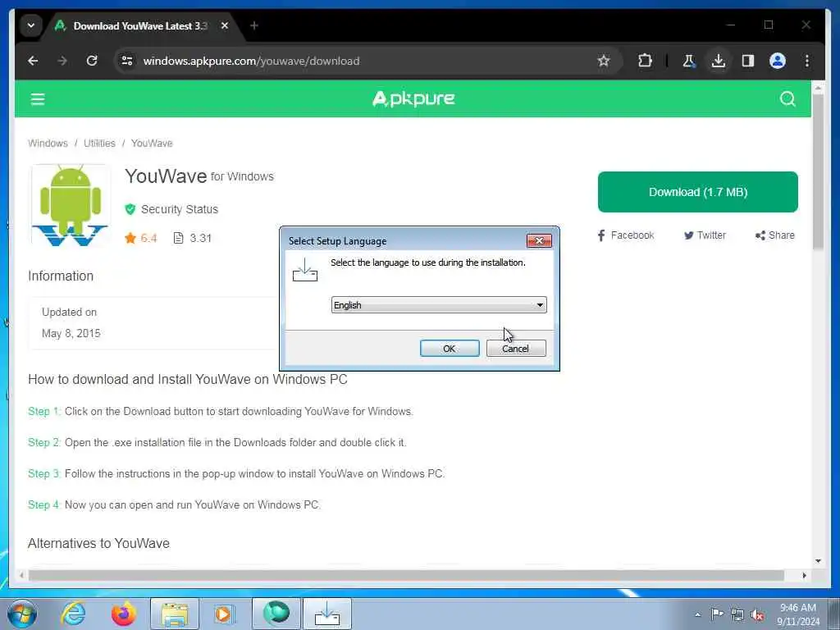Click the scroll right arrow of the page

804,575
